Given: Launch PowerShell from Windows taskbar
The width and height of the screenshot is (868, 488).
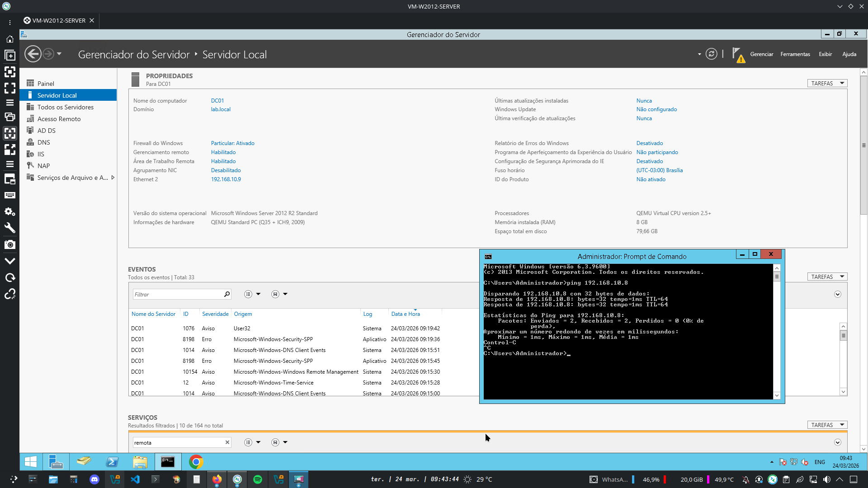Looking at the screenshot, I should [x=112, y=462].
